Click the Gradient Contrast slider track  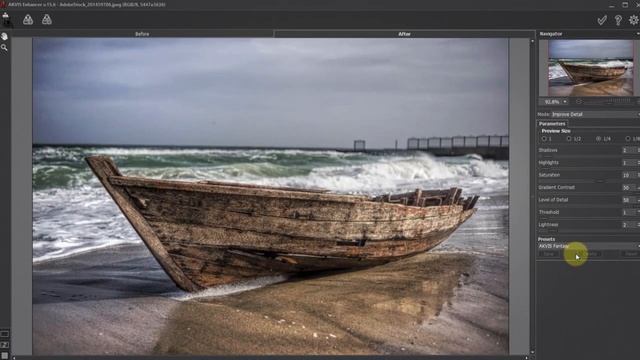[580, 193]
